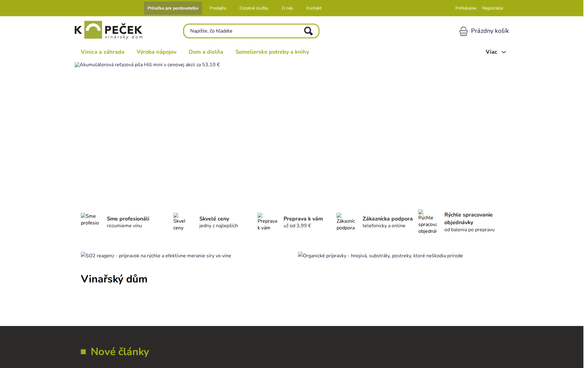Expand the Viac dropdown menu

491,52
